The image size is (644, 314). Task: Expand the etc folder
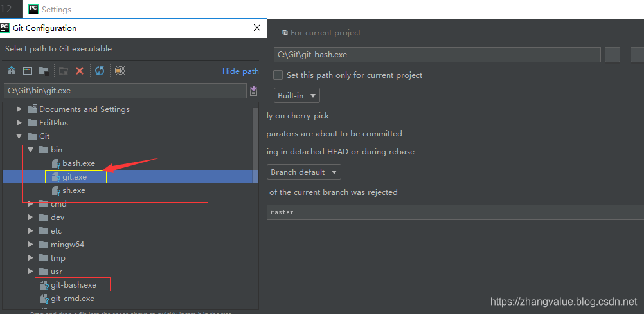coord(30,230)
